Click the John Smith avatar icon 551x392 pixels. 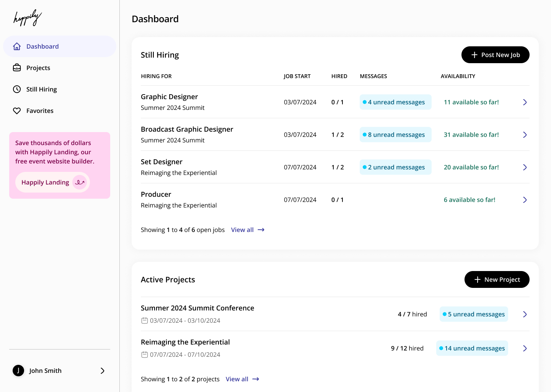18,371
